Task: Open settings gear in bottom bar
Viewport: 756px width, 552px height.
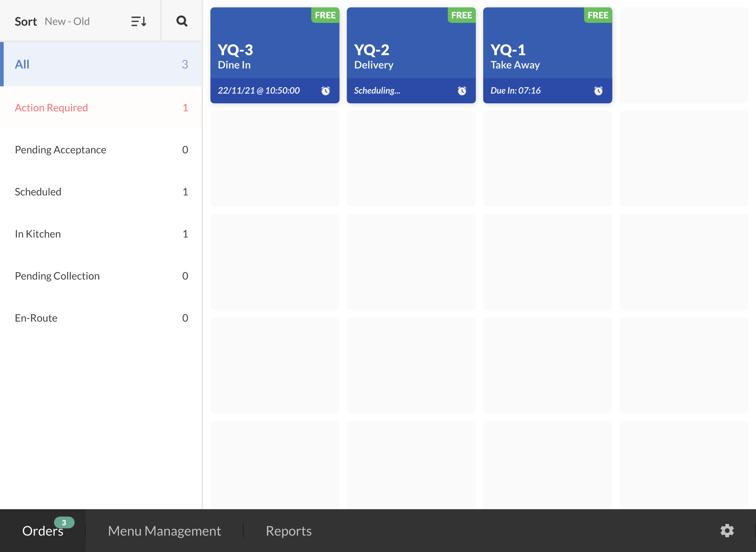Action: click(727, 531)
